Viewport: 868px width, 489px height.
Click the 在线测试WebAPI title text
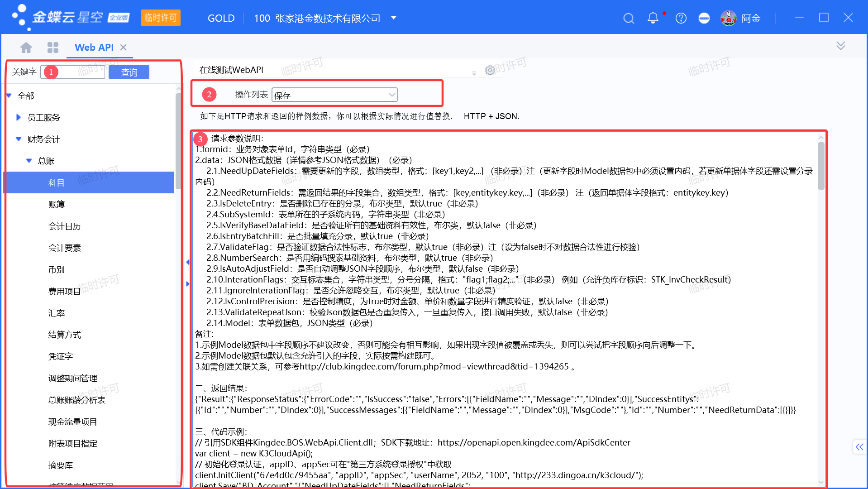[231, 70]
